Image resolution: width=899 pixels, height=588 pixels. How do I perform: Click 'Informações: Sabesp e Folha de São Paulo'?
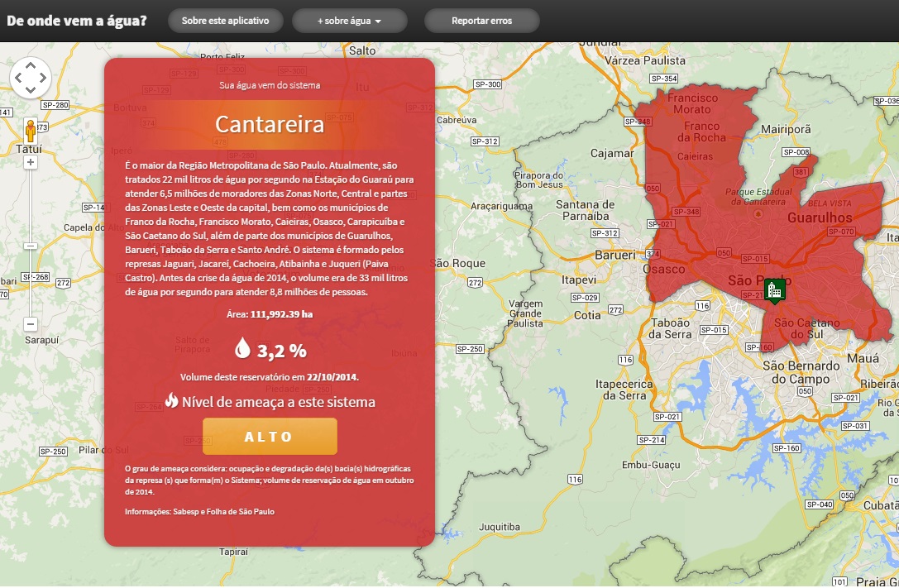coord(199,511)
